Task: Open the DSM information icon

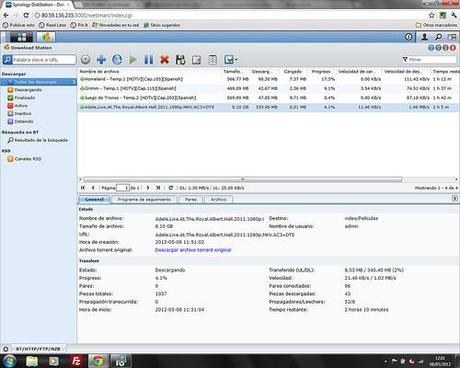Action: 409,37
